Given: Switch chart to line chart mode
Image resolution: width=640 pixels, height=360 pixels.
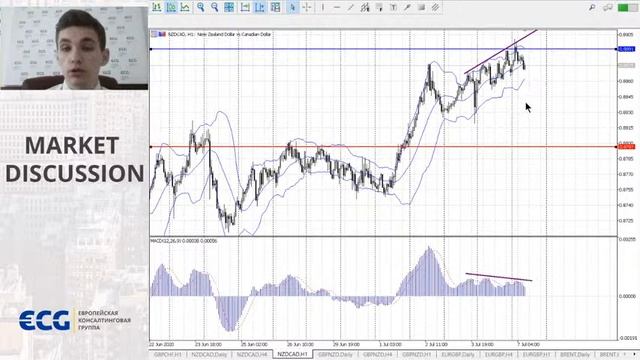Looking at the screenshot, I should 185,7.
